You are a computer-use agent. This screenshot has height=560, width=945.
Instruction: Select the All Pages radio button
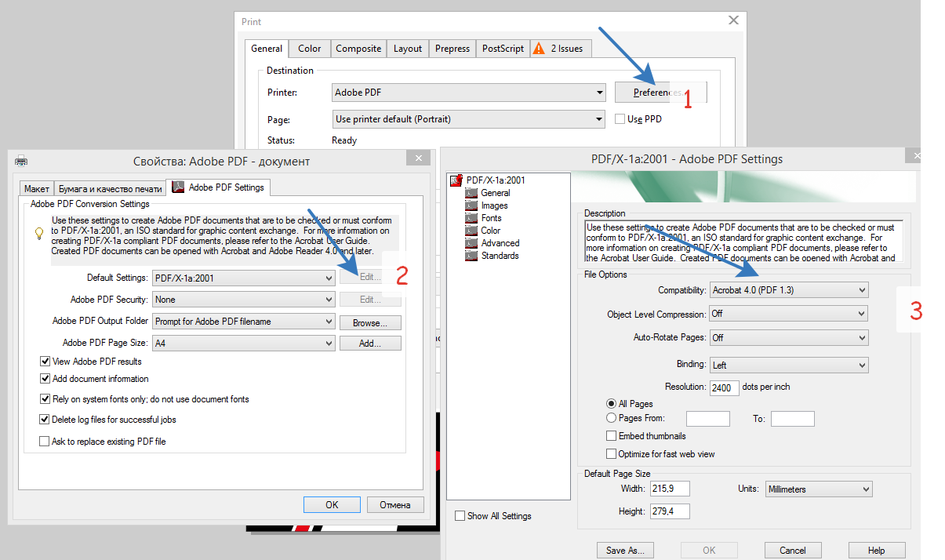click(x=612, y=404)
